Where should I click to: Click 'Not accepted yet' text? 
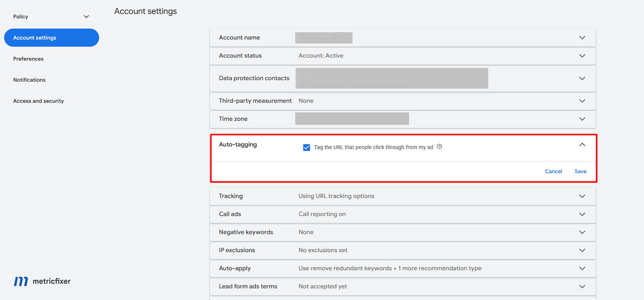323,286
